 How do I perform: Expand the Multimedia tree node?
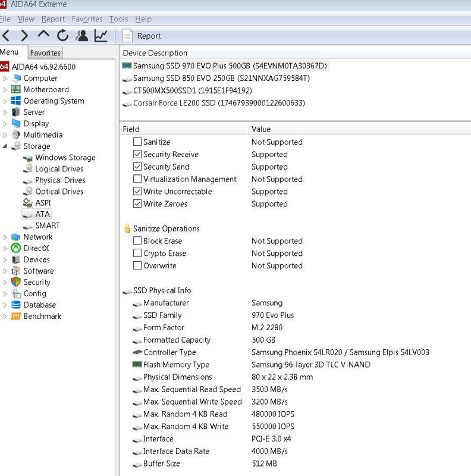pyautogui.click(x=5, y=135)
